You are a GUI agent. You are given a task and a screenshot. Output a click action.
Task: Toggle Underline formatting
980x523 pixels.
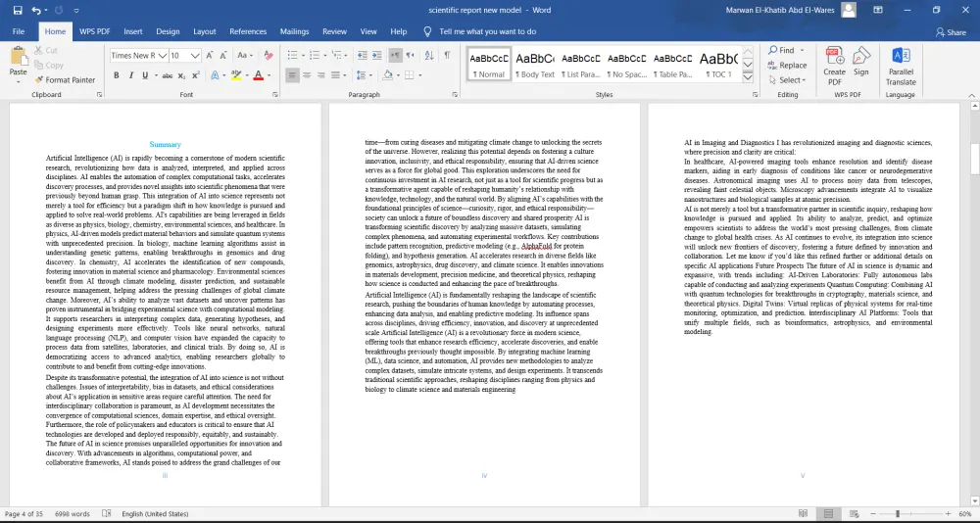coord(145,75)
